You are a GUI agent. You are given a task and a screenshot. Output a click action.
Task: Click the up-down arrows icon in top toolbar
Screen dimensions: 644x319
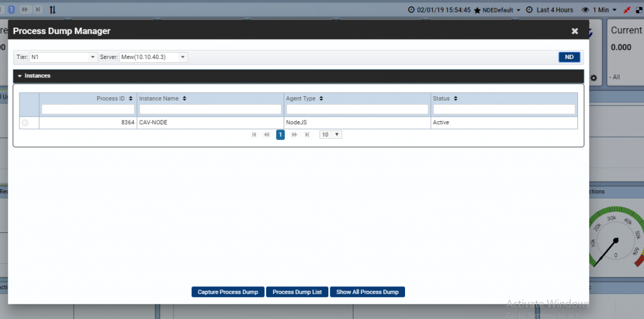(52, 9)
